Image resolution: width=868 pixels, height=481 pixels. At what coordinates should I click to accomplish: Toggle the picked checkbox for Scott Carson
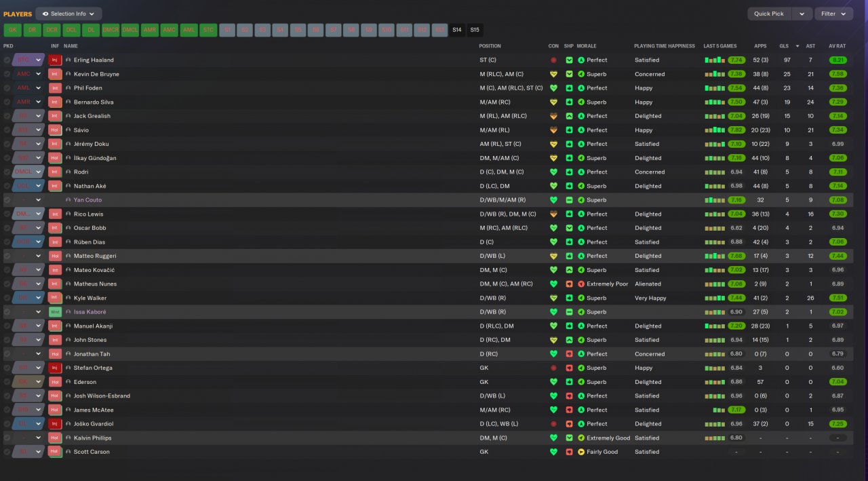tap(7, 452)
